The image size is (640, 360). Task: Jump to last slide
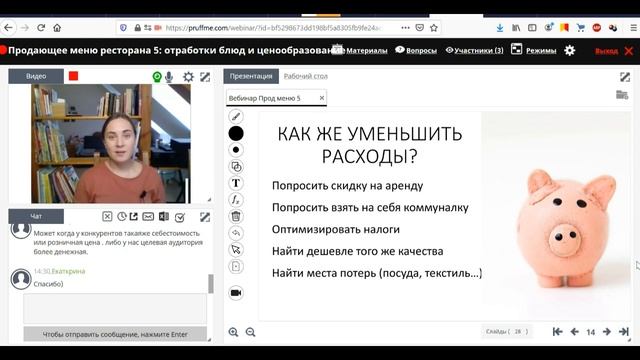pos(624,332)
